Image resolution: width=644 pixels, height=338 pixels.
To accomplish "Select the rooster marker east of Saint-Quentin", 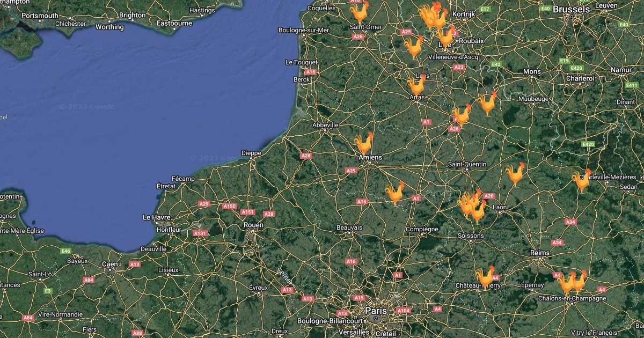I will pyautogui.click(x=515, y=174).
